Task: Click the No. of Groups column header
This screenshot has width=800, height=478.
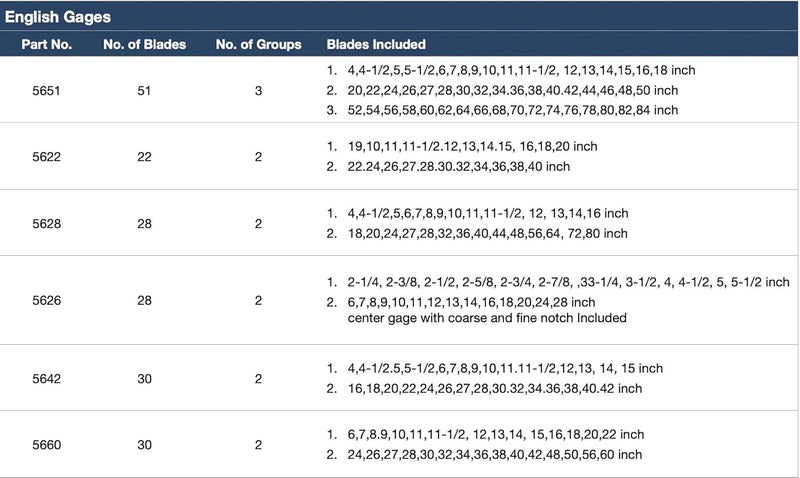Action: coord(259,44)
